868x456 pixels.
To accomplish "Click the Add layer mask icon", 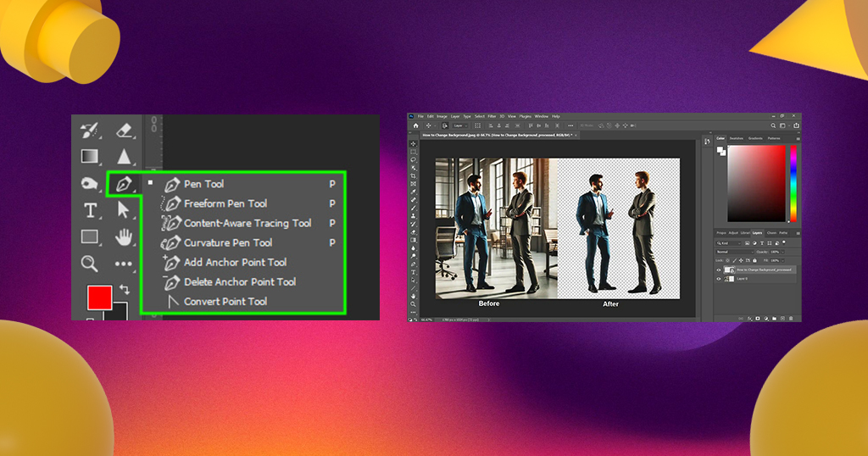I will coord(758,318).
